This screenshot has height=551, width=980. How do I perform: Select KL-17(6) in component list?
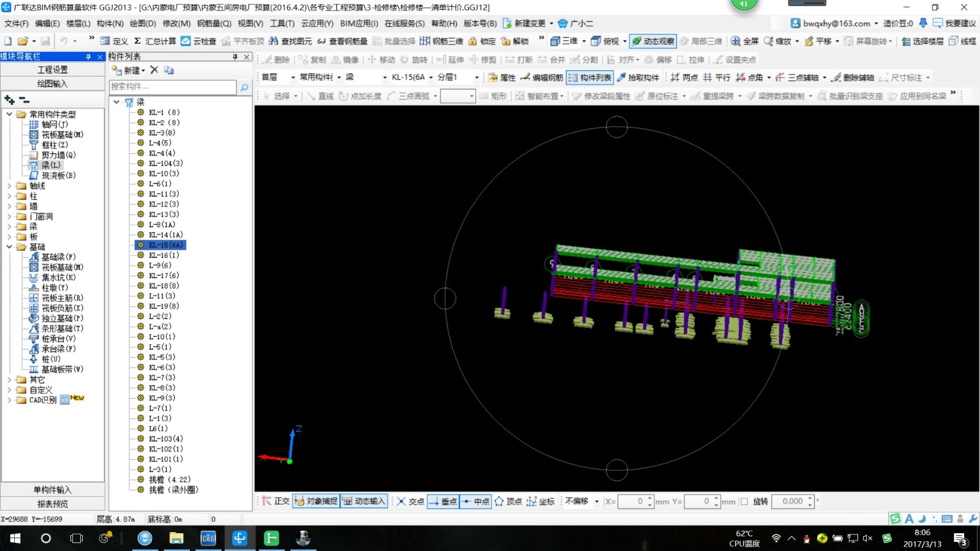pyautogui.click(x=164, y=275)
